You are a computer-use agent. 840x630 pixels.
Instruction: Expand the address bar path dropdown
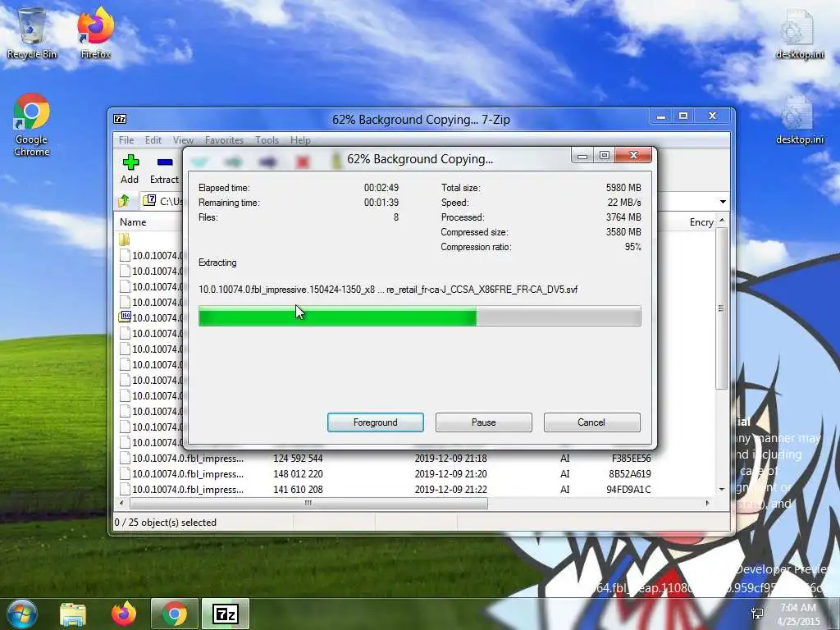click(723, 202)
